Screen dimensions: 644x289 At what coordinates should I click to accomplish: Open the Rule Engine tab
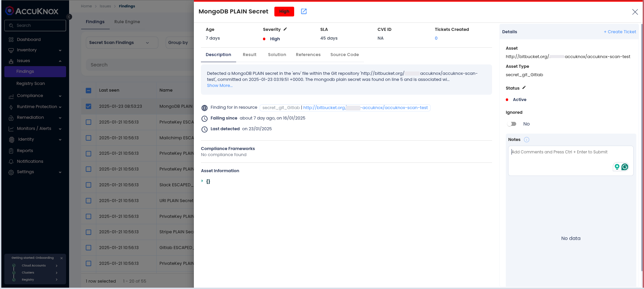[127, 22]
